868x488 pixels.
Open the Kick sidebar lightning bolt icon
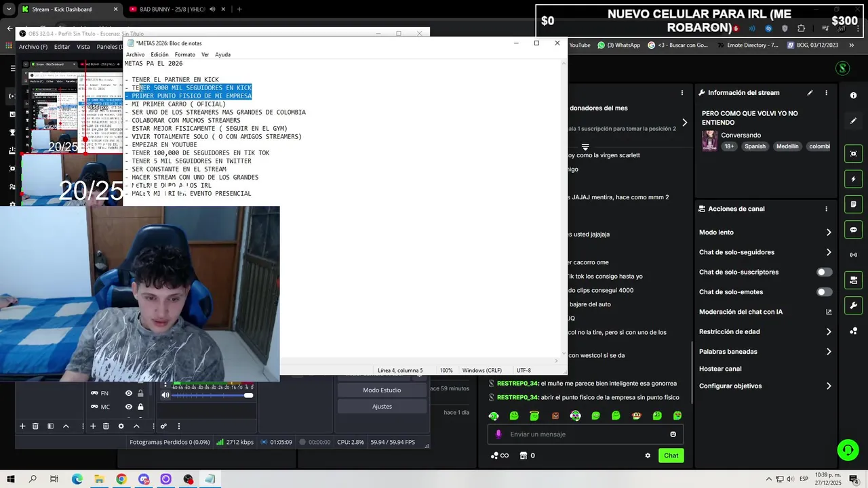click(x=853, y=179)
